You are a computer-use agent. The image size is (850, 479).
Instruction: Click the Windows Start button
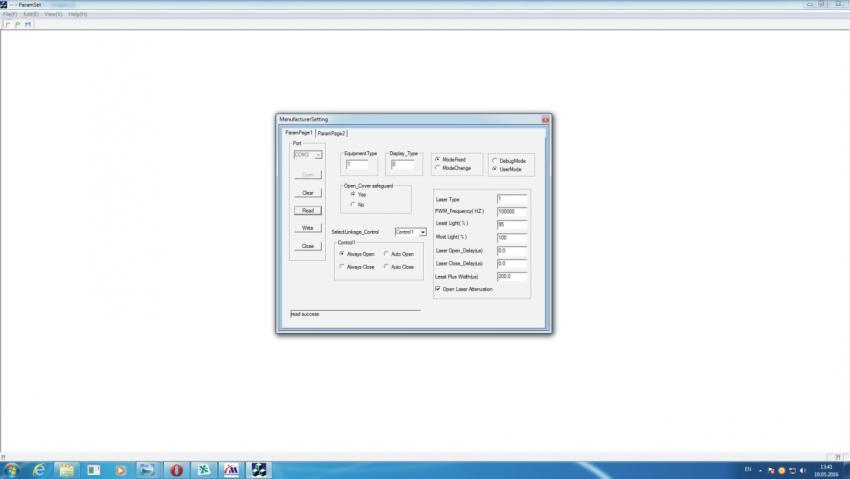pyautogui.click(x=11, y=469)
